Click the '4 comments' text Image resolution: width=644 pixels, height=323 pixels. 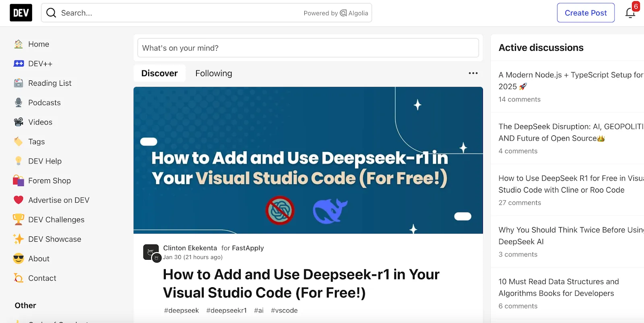click(518, 151)
